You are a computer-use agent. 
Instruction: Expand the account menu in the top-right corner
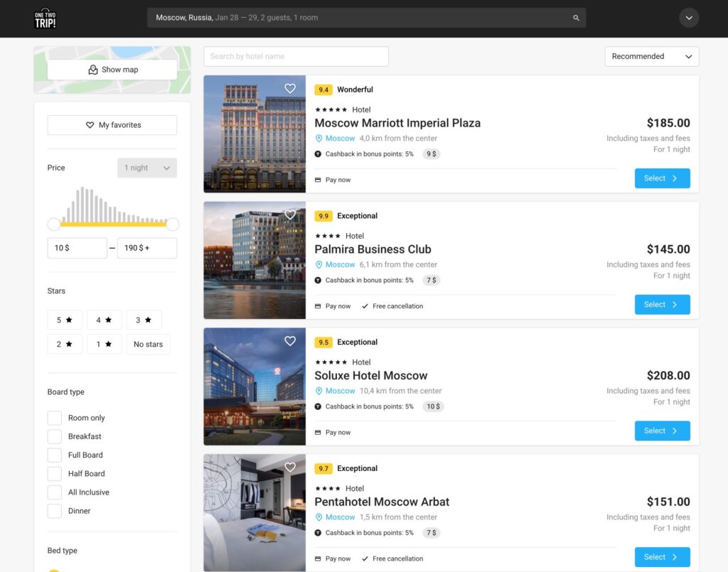pos(687,17)
